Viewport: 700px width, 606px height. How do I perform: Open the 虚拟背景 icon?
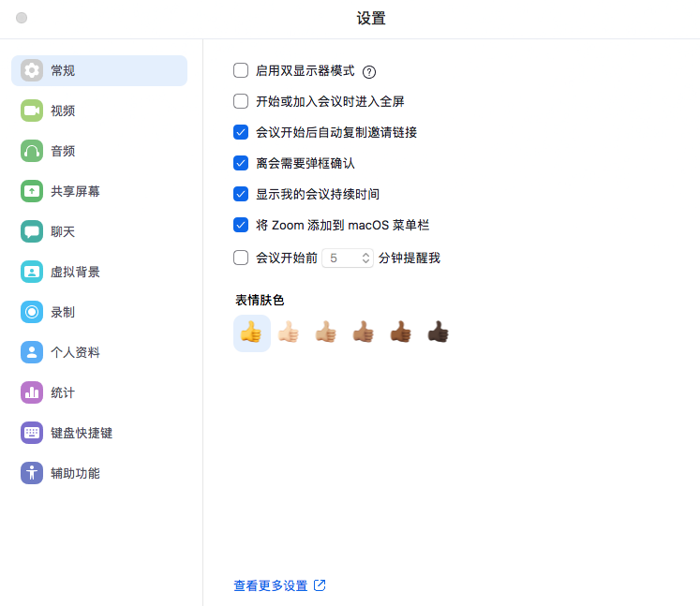click(x=32, y=272)
